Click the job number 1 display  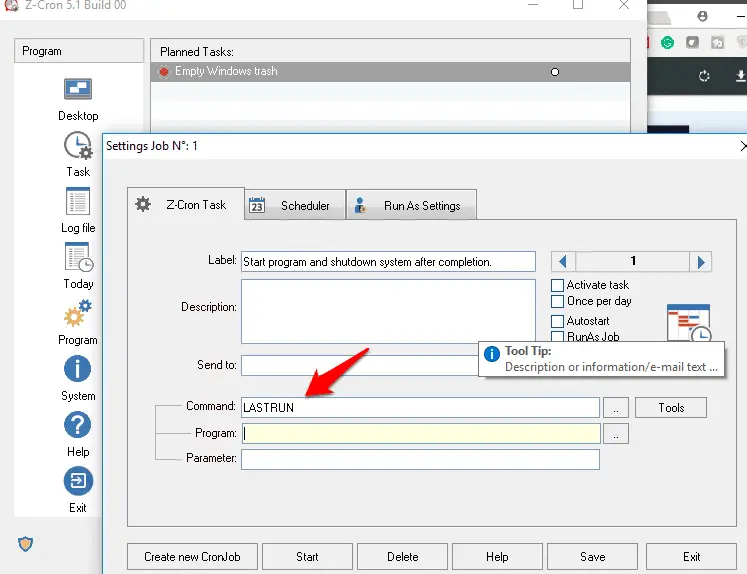click(x=633, y=262)
